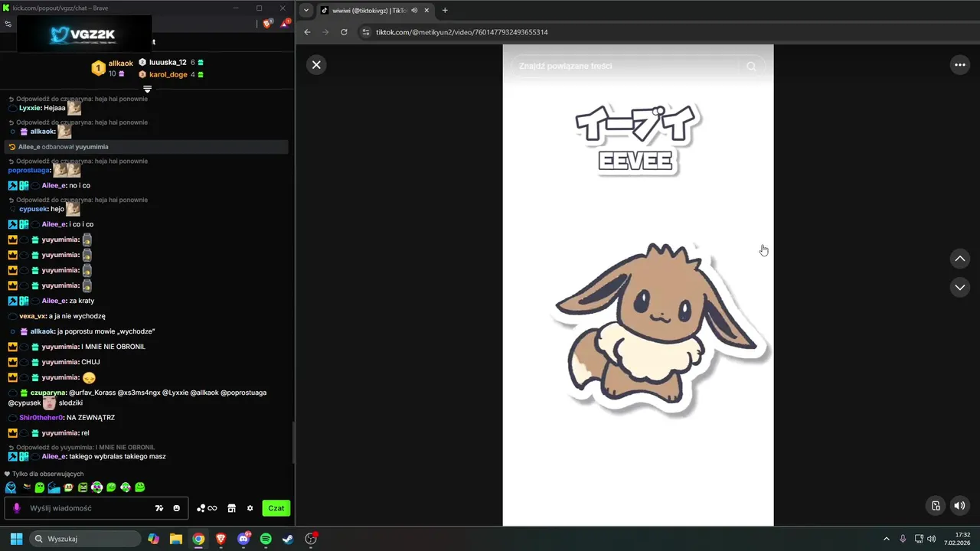This screenshot has height=551, width=980.
Task: Click the purple microphone icon in chat box
Action: 17,508
